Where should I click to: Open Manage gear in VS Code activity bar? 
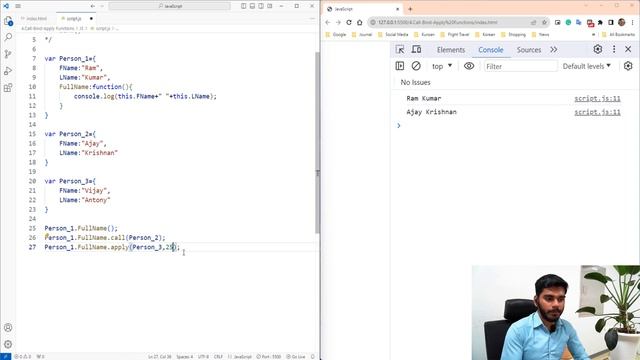8,344
